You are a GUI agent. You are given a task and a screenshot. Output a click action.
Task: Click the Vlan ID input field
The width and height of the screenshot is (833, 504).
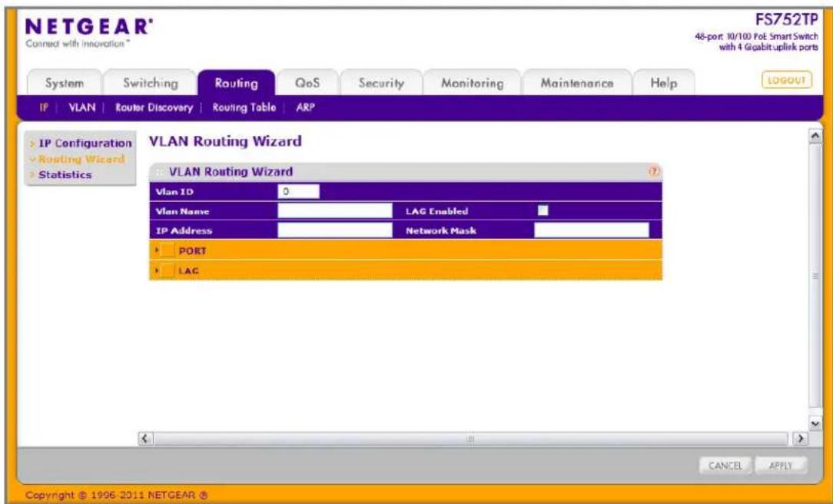tap(299, 191)
